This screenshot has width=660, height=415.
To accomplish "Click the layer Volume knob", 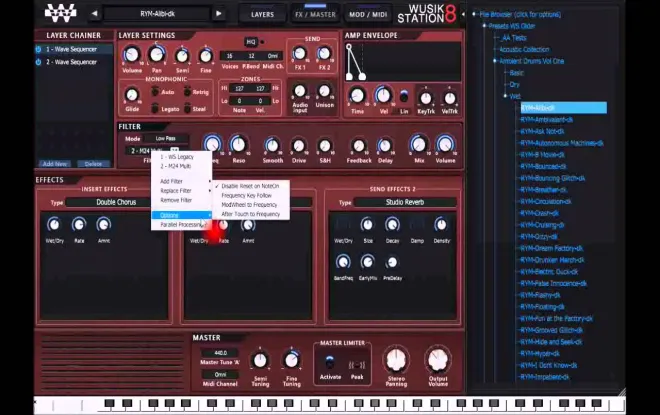I will (131, 55).
